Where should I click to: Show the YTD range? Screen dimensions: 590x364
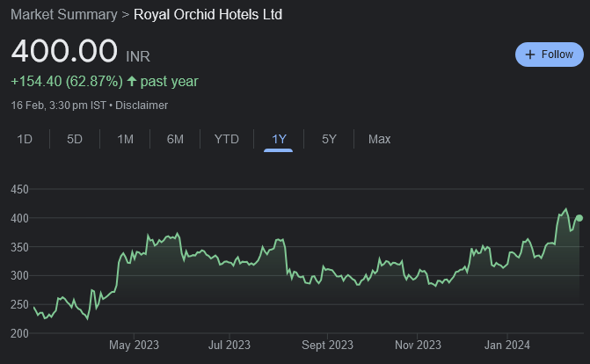tap(227, 139)
